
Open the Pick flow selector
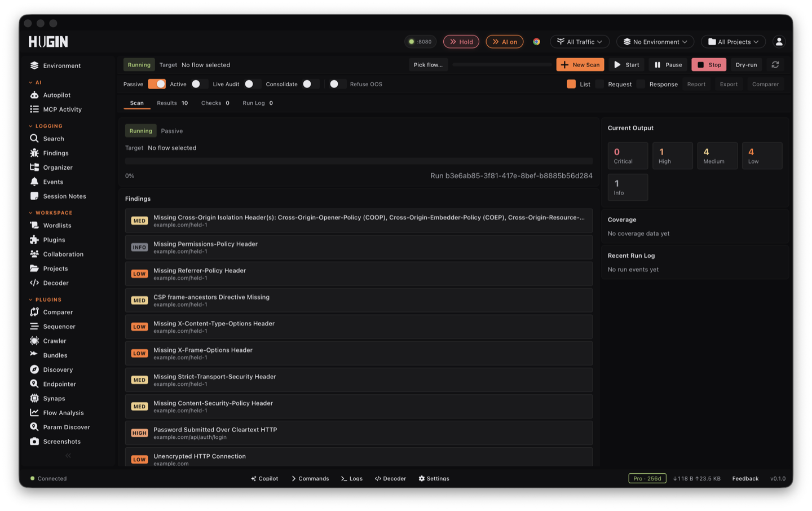tap(428, 65)
